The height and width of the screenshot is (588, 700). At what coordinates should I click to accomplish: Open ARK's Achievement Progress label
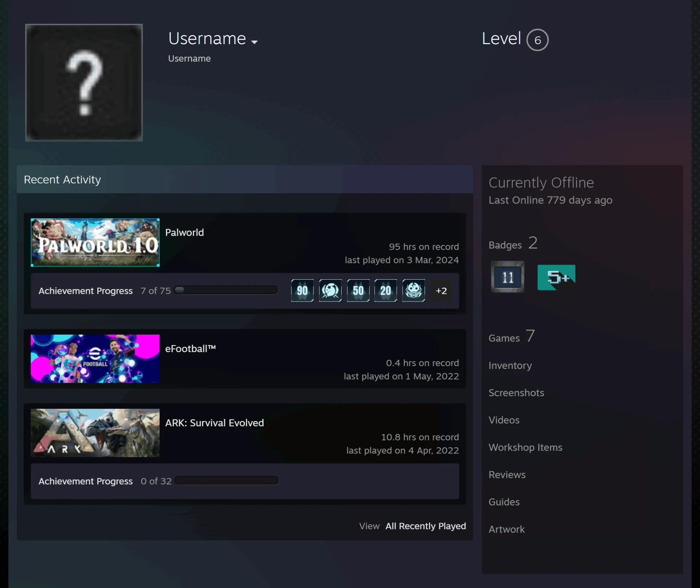click(86, 481)
